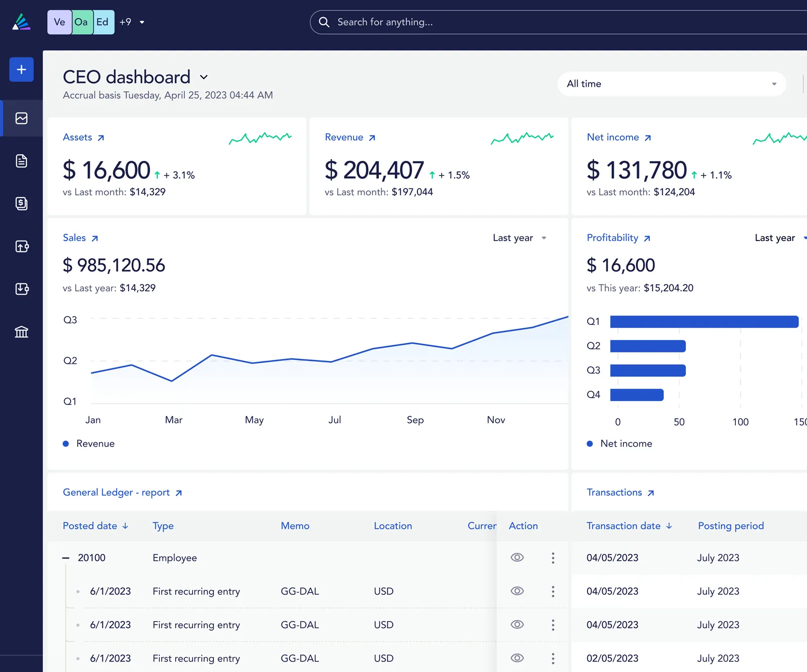This screenshot has width=807, height=672.
Task: Click the Q1 bar in Profitability chart
Action: (704, 322)
